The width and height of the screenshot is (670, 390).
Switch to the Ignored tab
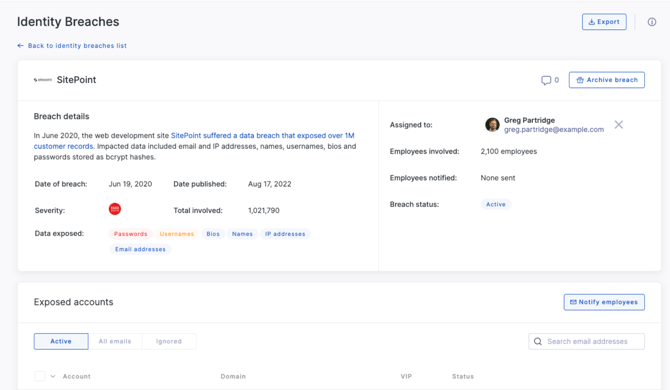click(169, 341)
